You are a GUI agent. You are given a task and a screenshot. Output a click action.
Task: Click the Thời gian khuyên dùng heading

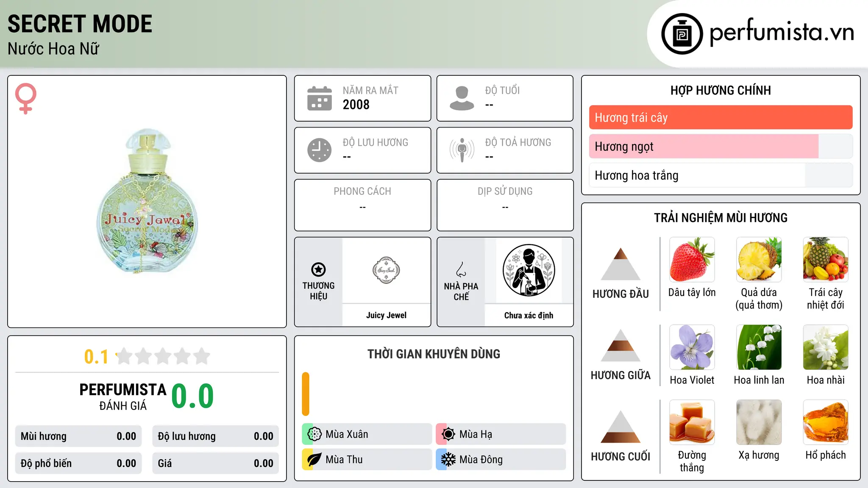point(434,354)
